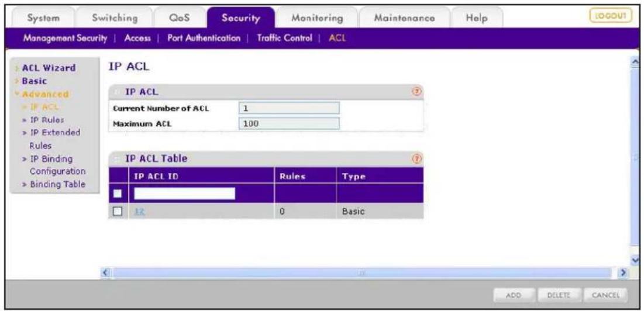Open the System tab

[x=43, y=19]
